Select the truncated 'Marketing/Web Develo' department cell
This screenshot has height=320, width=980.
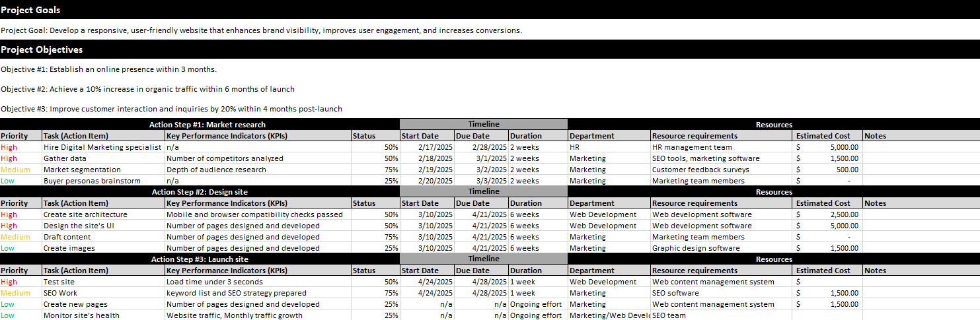[609, 315]
